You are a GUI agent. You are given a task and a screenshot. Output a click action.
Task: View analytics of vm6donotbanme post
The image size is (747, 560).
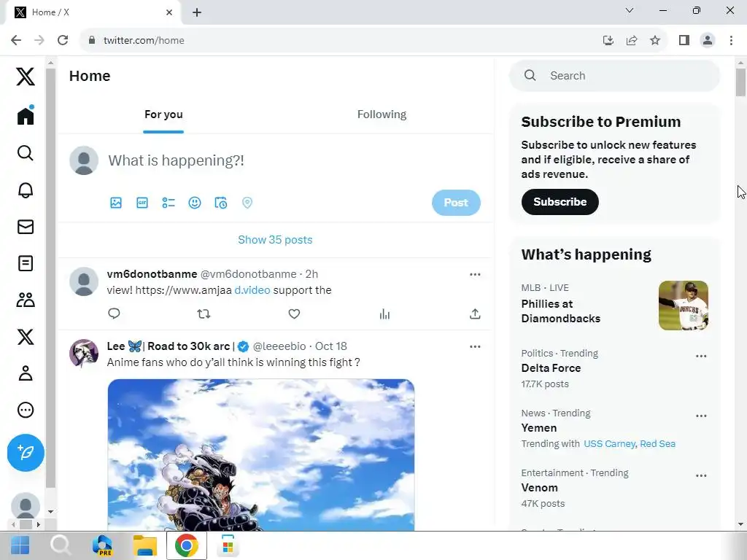pos(384,314)
